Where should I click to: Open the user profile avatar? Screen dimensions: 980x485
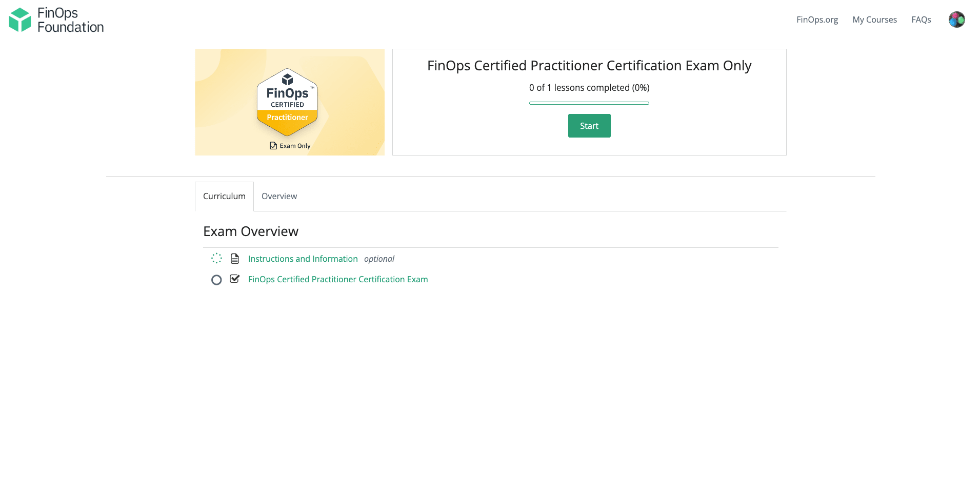click(956, 20)
